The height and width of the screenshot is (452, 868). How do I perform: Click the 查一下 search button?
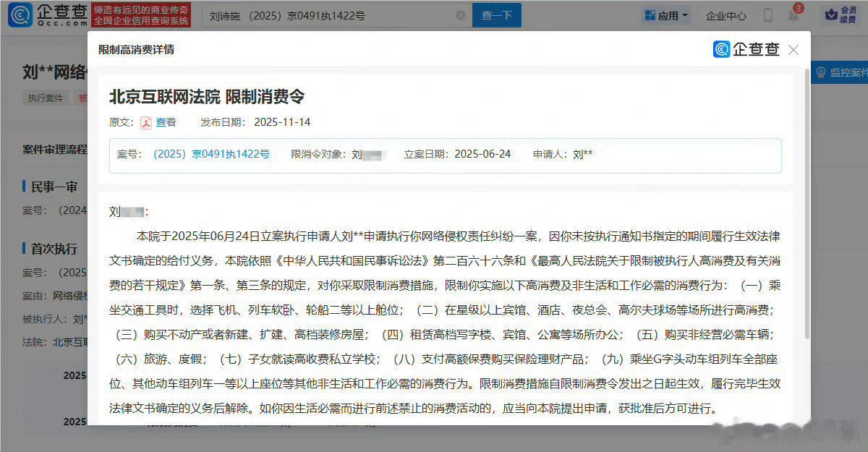pyautogui.click(x=497, y=15)
